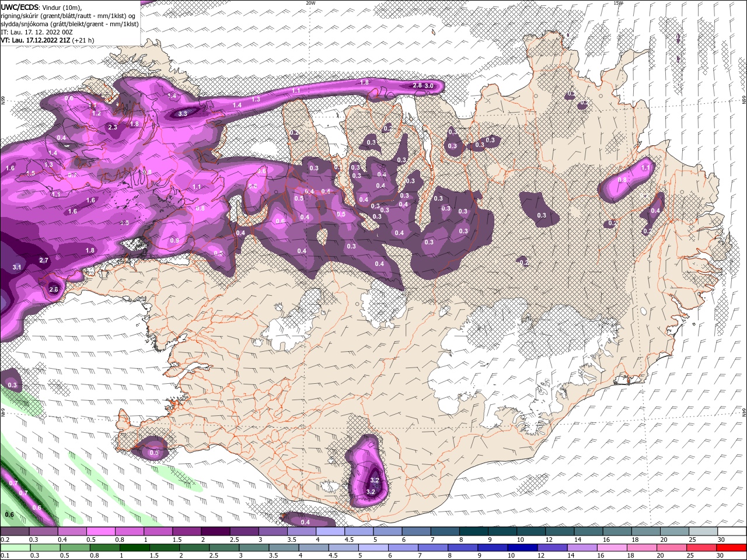Screen dimensions: 747x560
Task: Pick the white top-row swatch after the 30 label
Action: tap(732, 531)
